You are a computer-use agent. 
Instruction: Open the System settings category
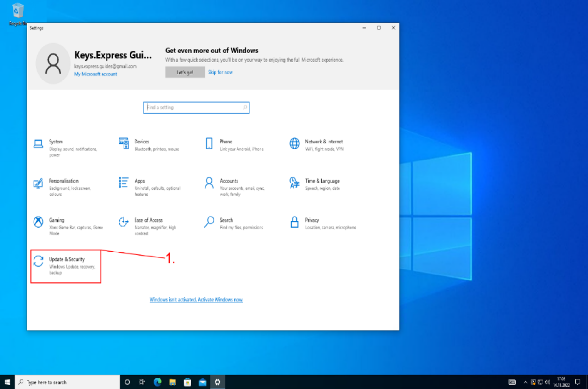pos(56,142)
